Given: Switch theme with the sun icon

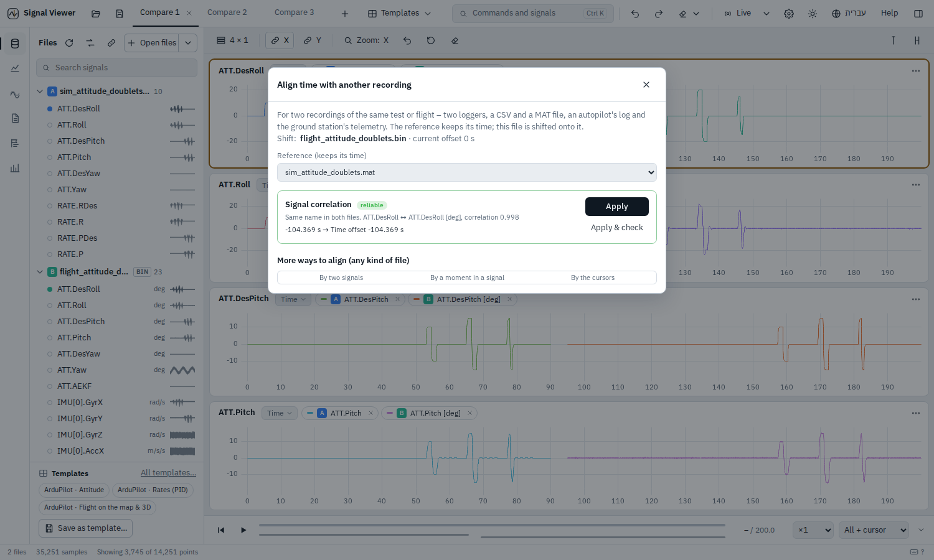Looking at the screenshot, I should (813, 13).
